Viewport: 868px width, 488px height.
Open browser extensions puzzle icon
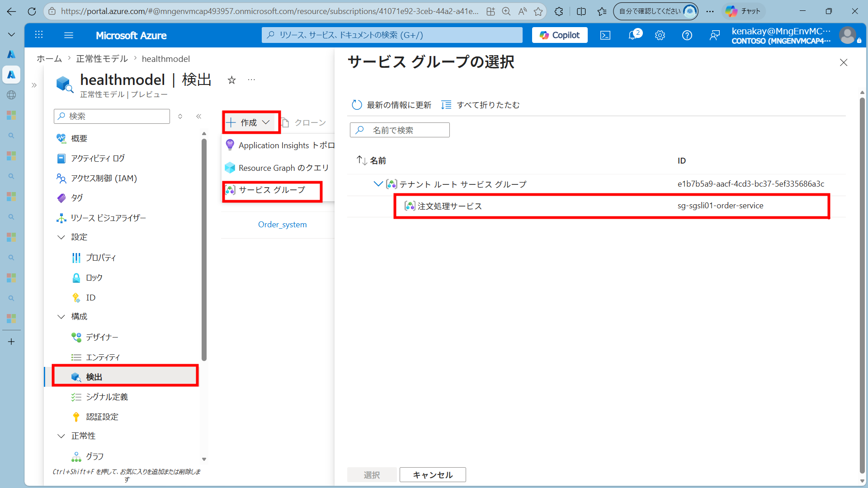click(x=559, y=11)
